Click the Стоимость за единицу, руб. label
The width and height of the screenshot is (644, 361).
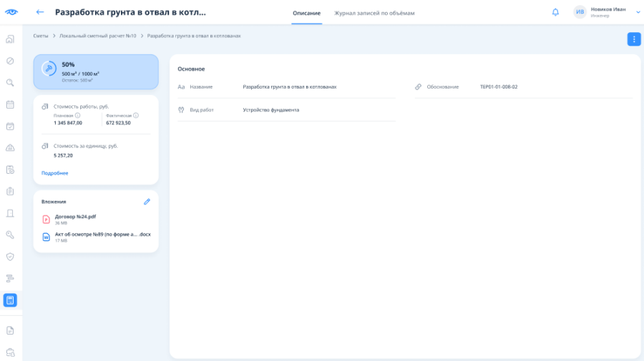pos(85,146)
